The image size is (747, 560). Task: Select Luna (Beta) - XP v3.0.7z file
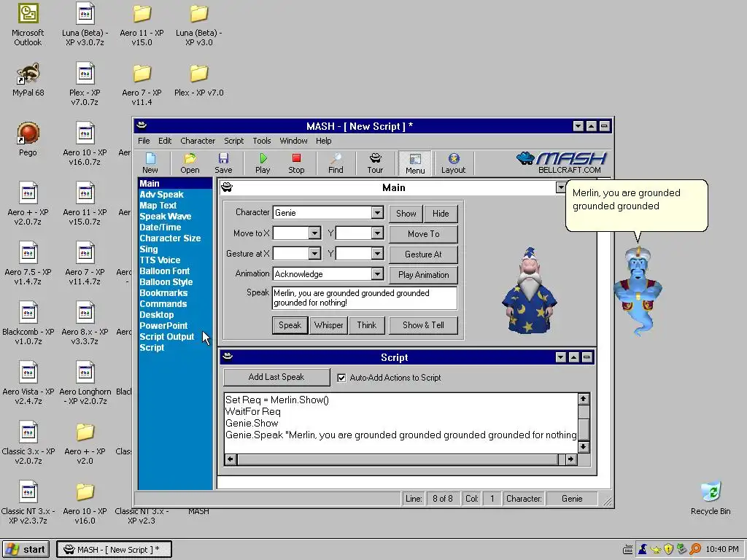pyautogui.click(x=85, y=25)
